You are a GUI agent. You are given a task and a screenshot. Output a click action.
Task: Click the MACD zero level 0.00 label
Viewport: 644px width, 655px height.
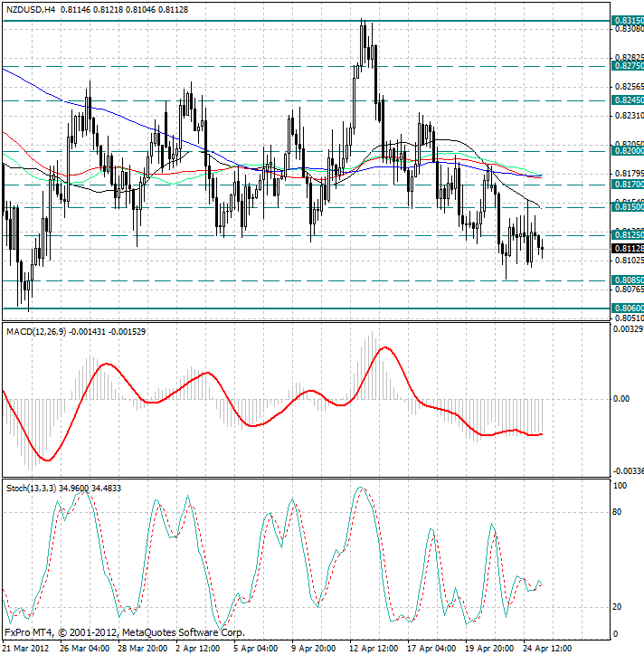pos(620,399)
